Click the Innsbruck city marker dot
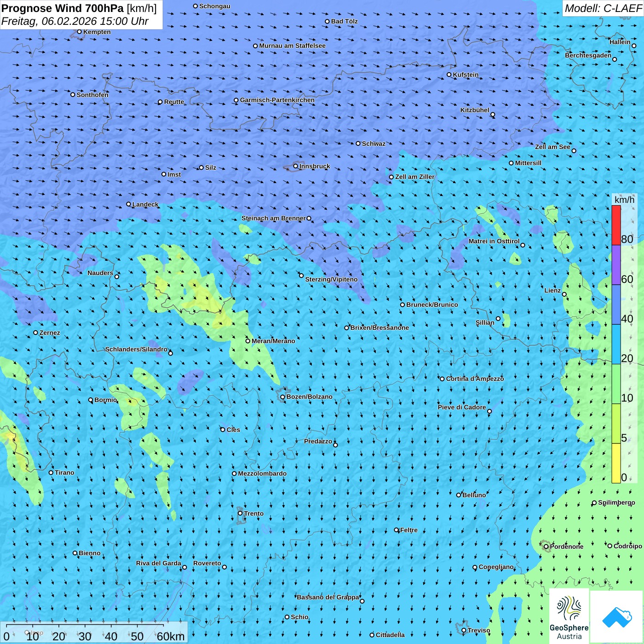Image resolution: width=644 pixels, height=644 pixels. coord(296,166)
